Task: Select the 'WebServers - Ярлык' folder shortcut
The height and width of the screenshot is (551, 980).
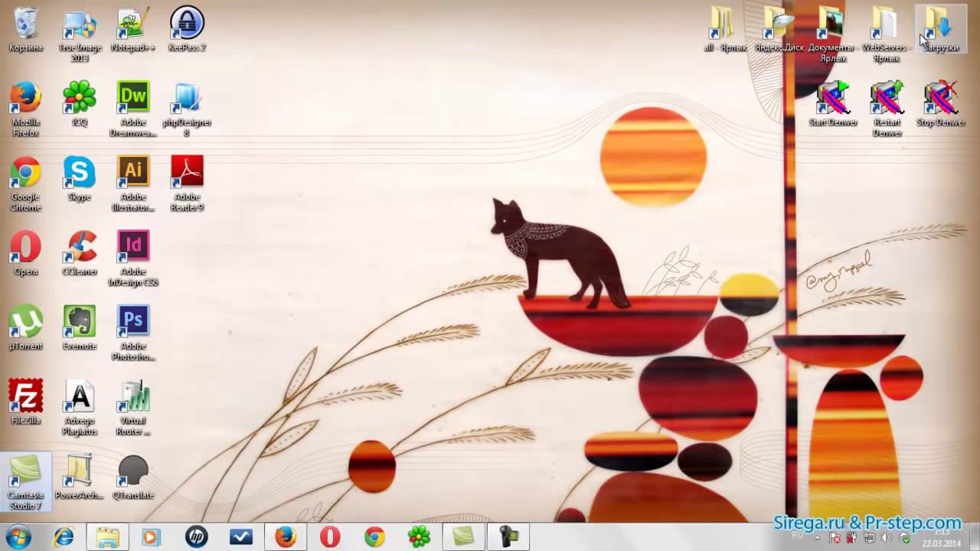Action: pyautogui.click(x=886, y=35)
